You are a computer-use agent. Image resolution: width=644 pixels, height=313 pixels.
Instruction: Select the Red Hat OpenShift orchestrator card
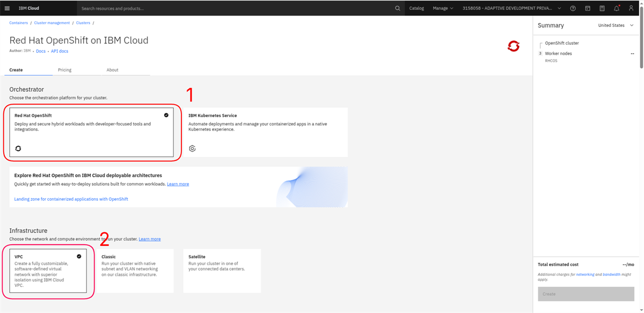coord(92,132)
